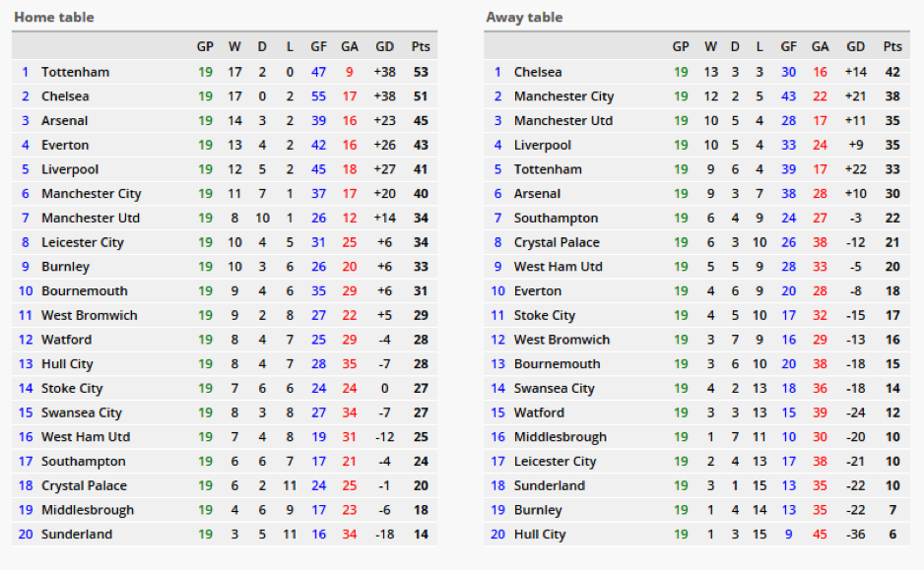Select Hull City in the Away table

coord(540,535)
